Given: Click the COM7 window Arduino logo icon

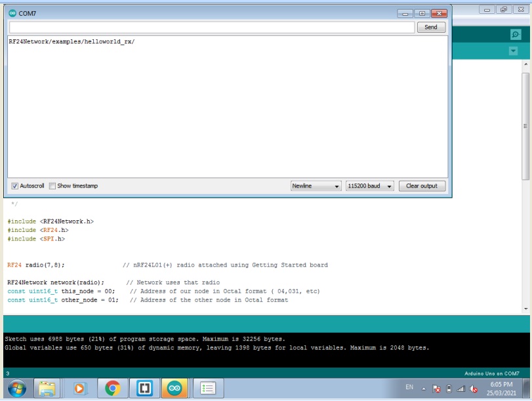Looking at the screenshot, I should point(12,13).
